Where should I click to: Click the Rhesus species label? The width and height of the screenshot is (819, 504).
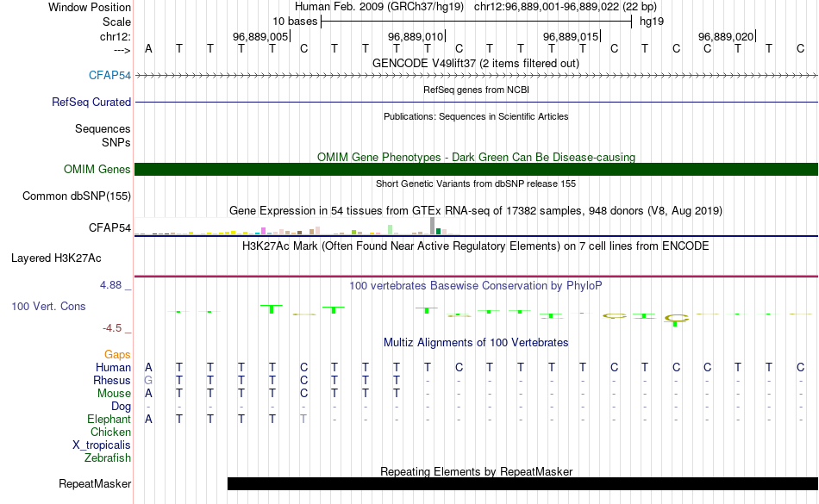click(112, 380)
